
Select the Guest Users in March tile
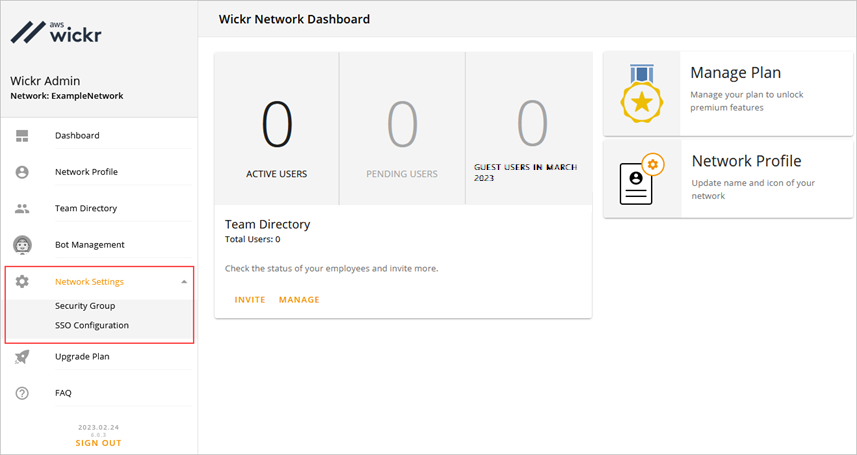click(529, 129)
